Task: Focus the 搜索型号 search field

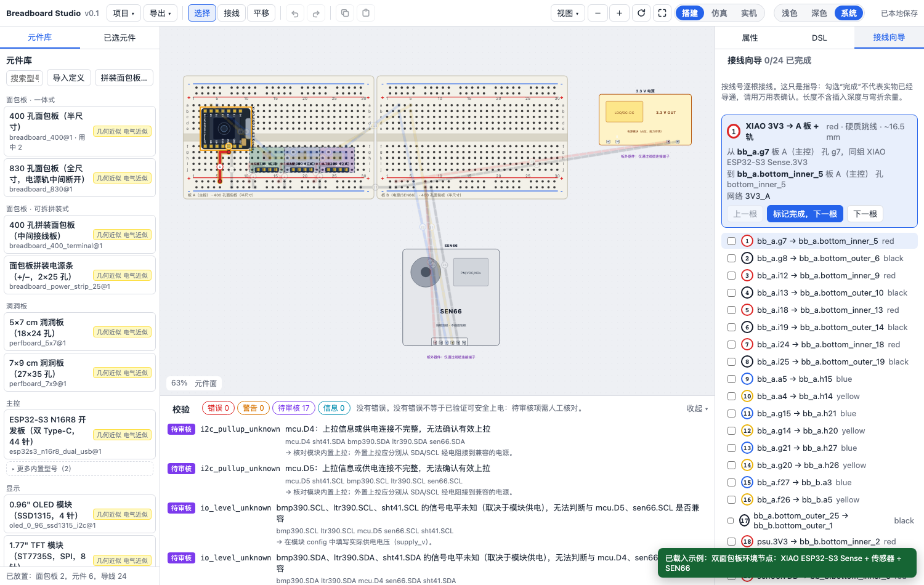Action: 25,78
